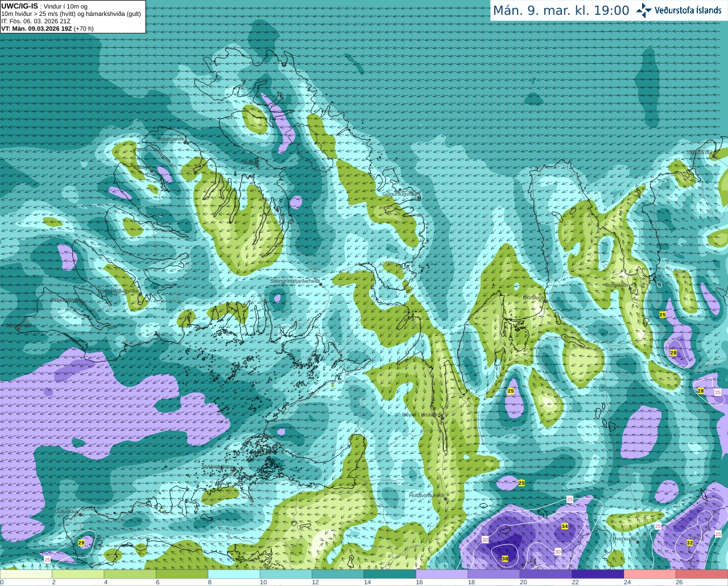Click the Hveravellir place label

(624, 538)
